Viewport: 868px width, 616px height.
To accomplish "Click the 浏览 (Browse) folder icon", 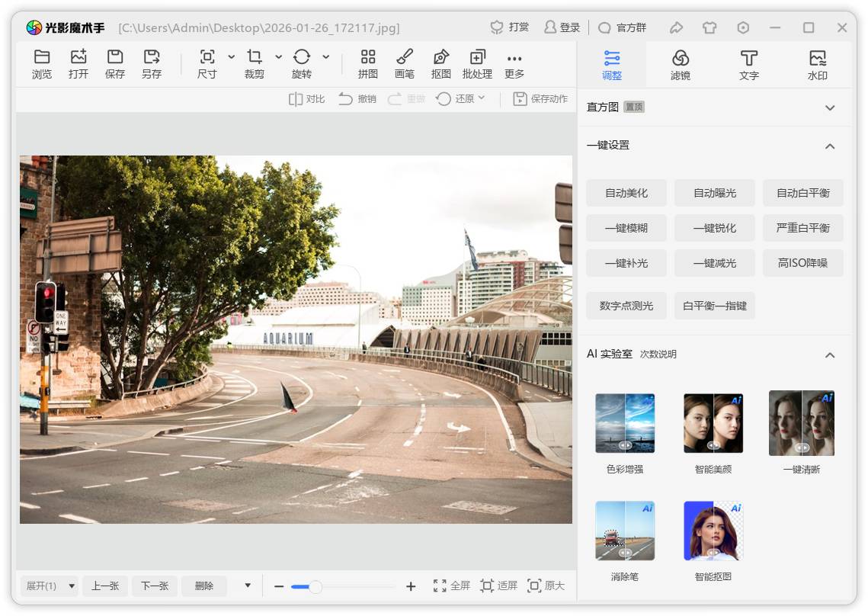I will coord(42,57).
